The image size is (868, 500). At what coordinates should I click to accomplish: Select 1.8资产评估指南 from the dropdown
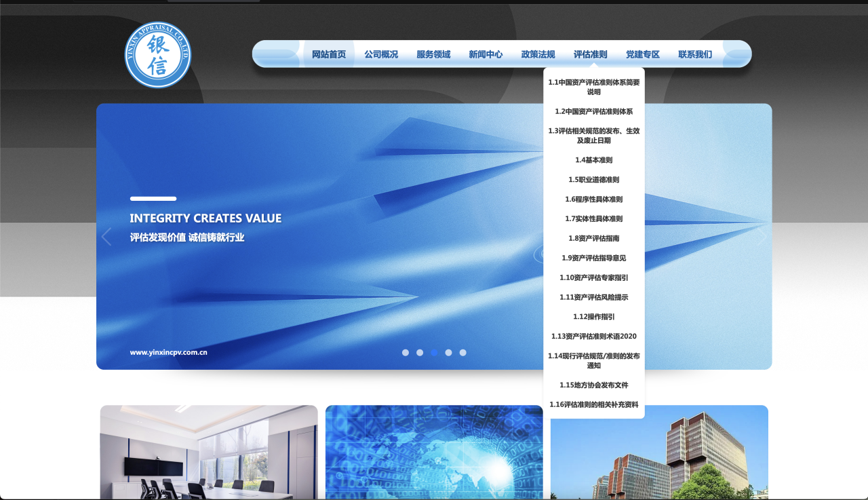click(594, 238)
